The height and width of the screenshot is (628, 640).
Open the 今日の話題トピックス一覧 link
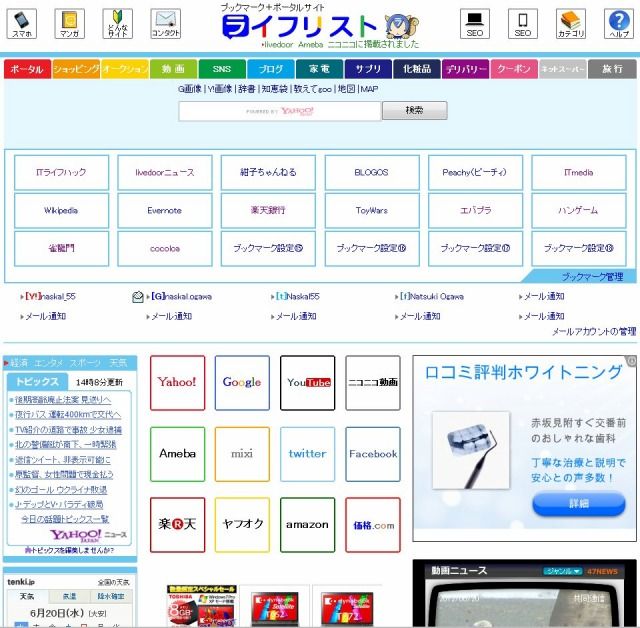click(x=65, y=519)
